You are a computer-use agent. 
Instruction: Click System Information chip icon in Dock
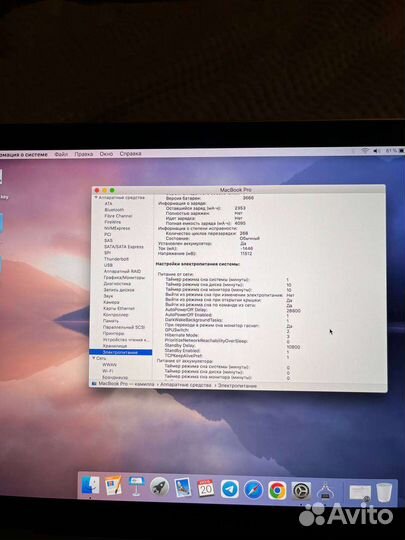325,491
